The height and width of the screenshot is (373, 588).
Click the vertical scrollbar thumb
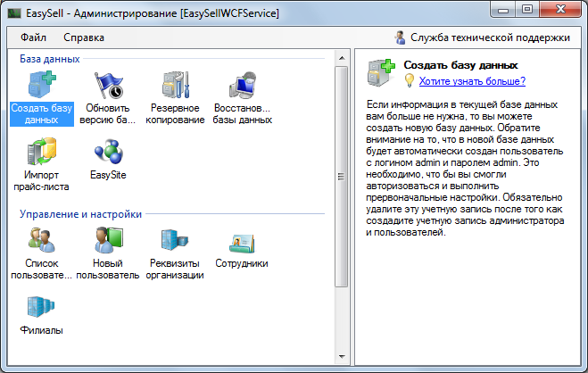(341, 176)
